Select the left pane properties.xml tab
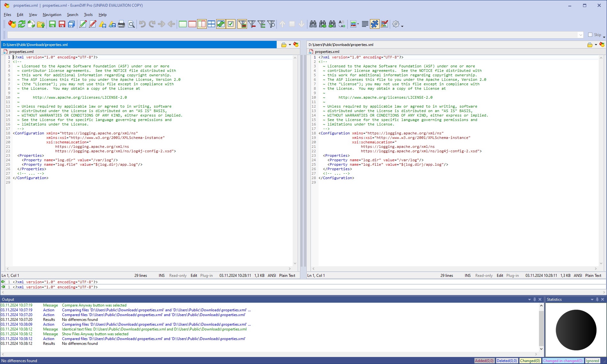 [x=19, y=52]
